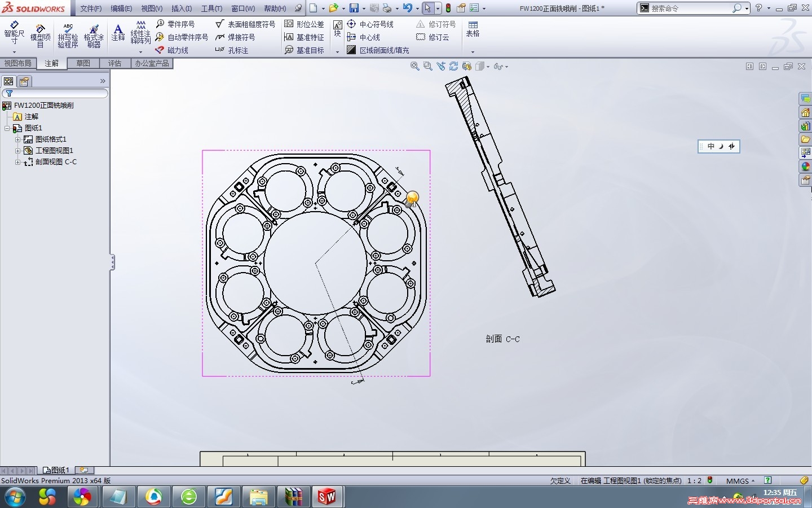This screenshot has height=508, width=812.
Task: Click the Centerline (中心线) button
Action: coord(364,37)
